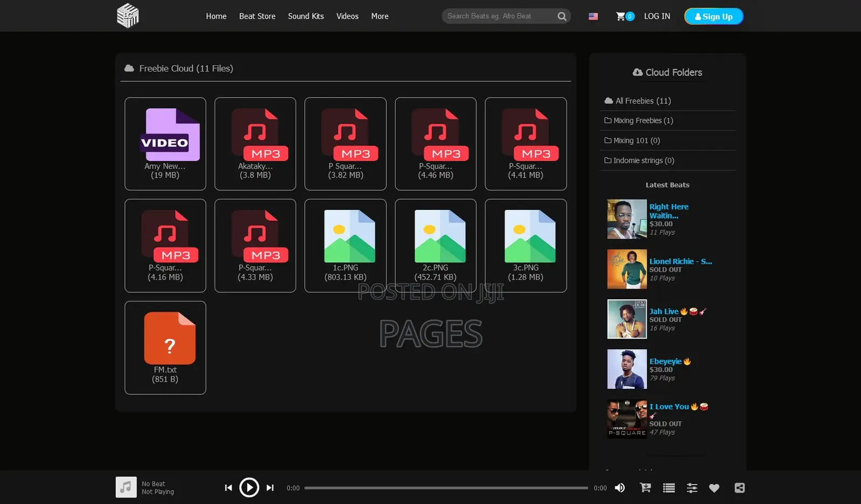This screenshot has width=861, height=504.
Task: Click the Sign Up button
Action: coord(713,16)
